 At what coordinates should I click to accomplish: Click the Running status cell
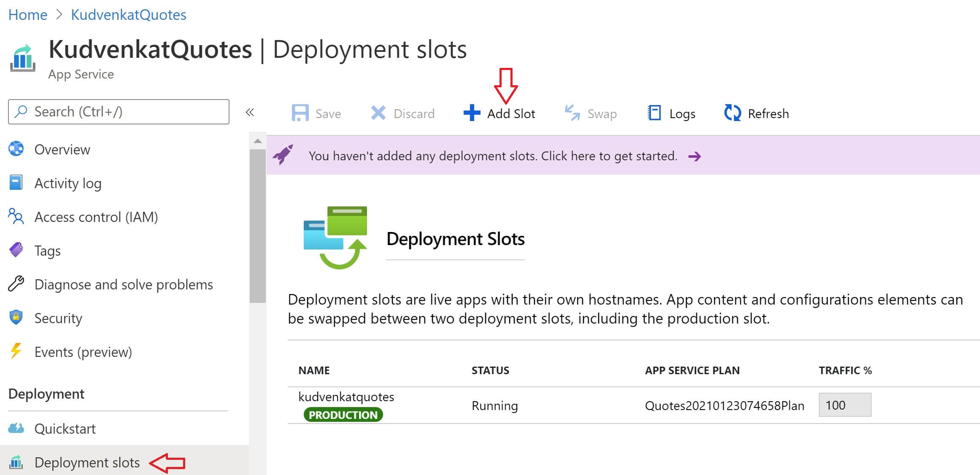(x=494, y=405)
